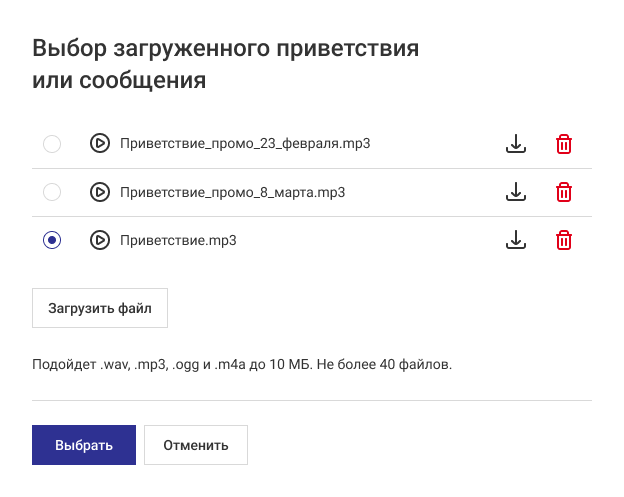Confirm with the Выбрать button

(84, 445)
